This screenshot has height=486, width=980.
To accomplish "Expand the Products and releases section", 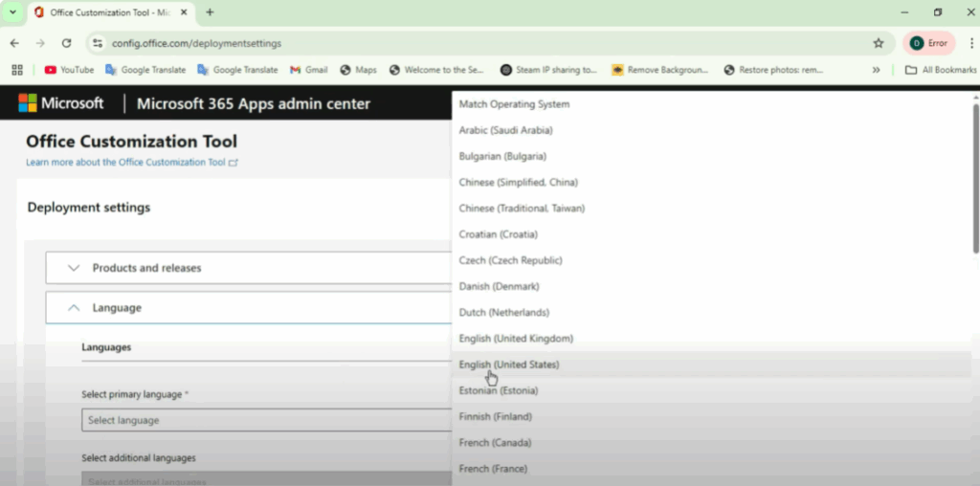I will (146, 268).
